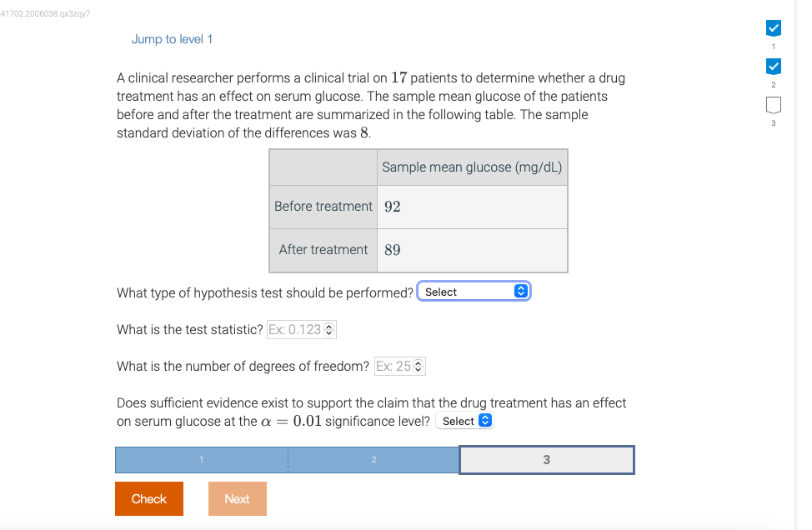Select level 2 on the progress bar

coord(373,459)
